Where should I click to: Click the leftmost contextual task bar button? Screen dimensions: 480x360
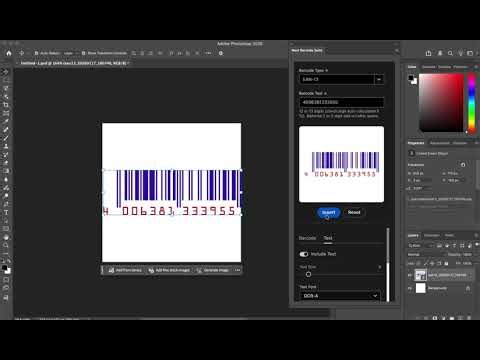click(x=125, y=270)
